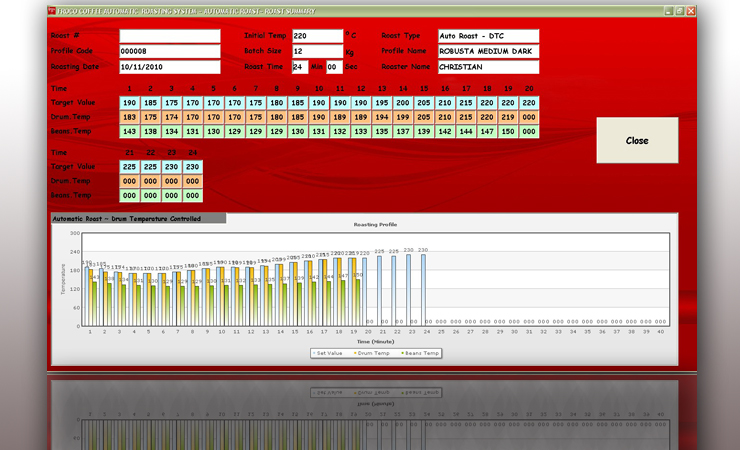Click the Automatic Roast – Drum Temperature Controlled header
The image size is (740, 450).
click(138, 218)
